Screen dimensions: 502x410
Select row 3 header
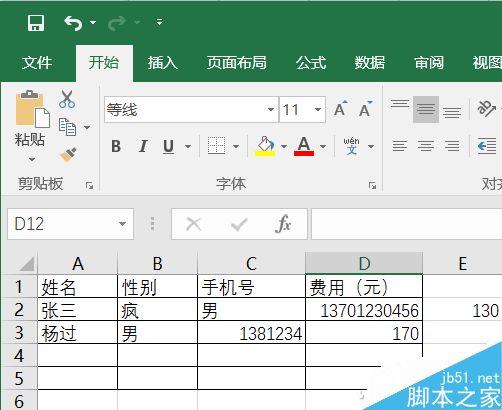click(x=19, y=333)
